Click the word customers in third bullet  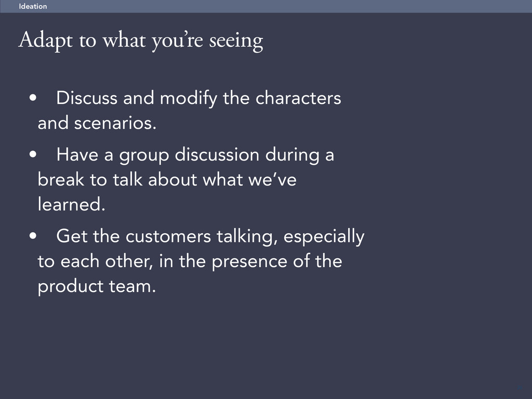[x=168, y=236]
